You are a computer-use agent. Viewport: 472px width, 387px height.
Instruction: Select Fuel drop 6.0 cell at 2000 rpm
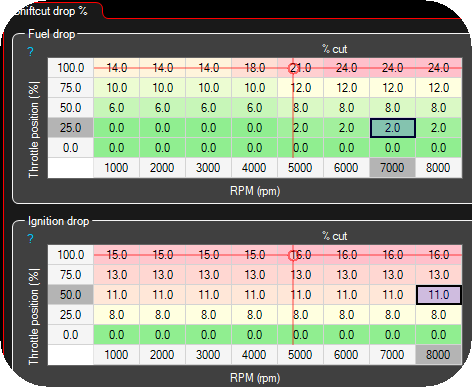tap(162, 108)
